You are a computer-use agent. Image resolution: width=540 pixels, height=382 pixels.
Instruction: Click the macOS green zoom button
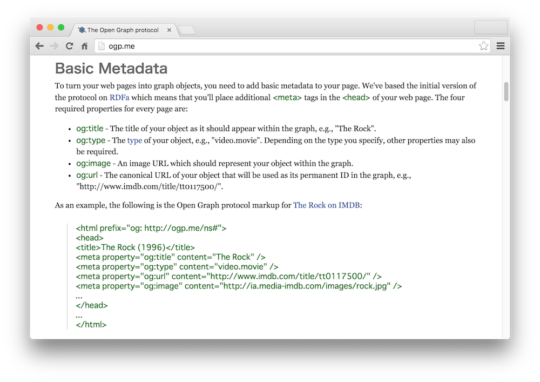tap(61, 28)
